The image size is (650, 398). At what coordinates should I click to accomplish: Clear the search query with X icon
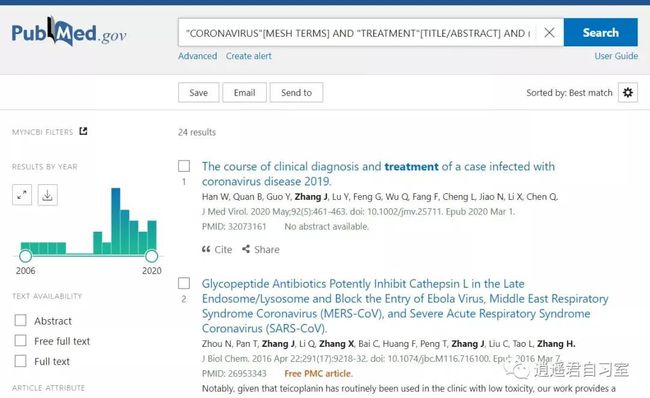tap(549, 32)
